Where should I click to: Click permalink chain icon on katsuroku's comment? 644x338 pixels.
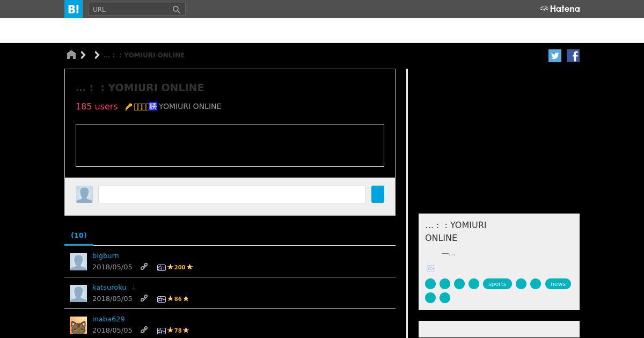pyautogui.click(x=144, y=298)
